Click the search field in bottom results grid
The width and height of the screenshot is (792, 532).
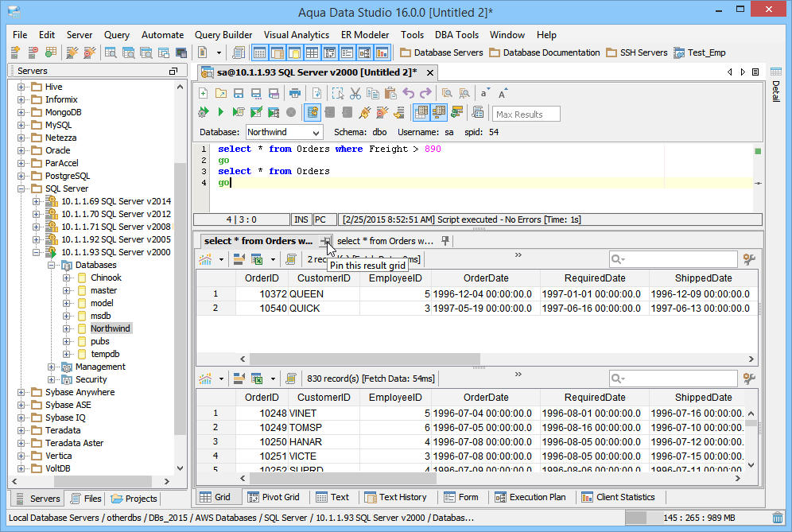(x=673, y=379)
